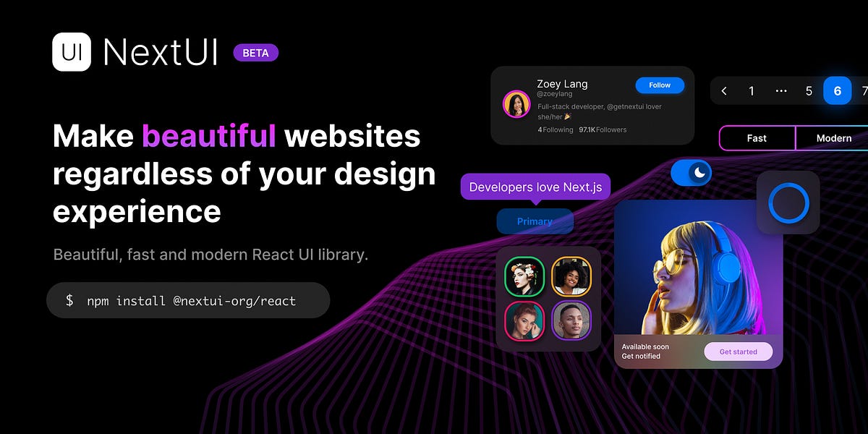Screen dimensions: 868x434
Task: Select the purple-bordered avatar in the avatar group
Action: 571,322
